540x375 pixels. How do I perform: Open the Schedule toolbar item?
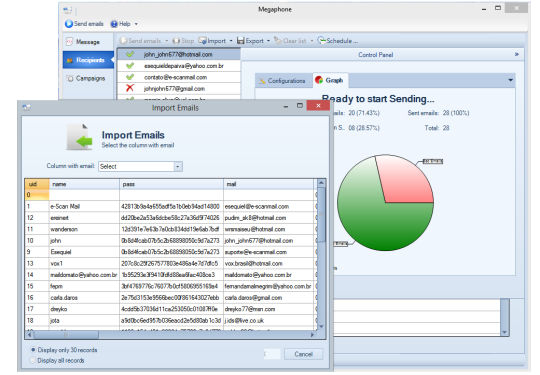[x=338, y=41]
